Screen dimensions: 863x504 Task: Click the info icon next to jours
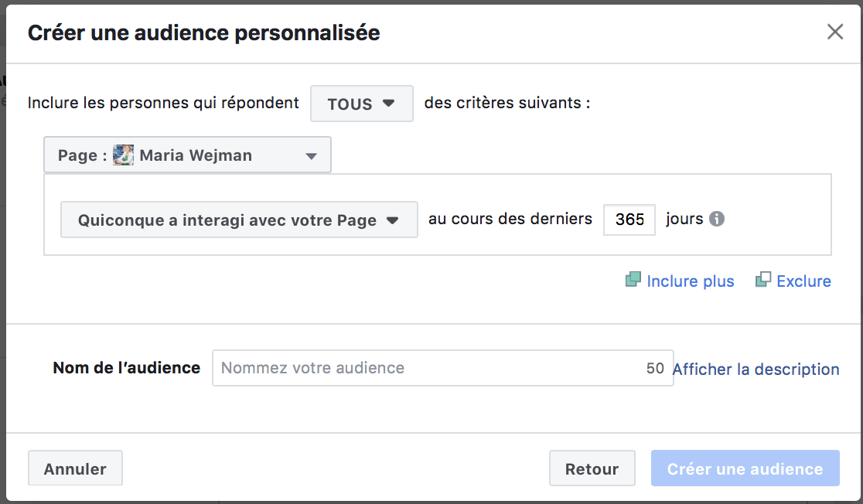(x=717, y=220)
